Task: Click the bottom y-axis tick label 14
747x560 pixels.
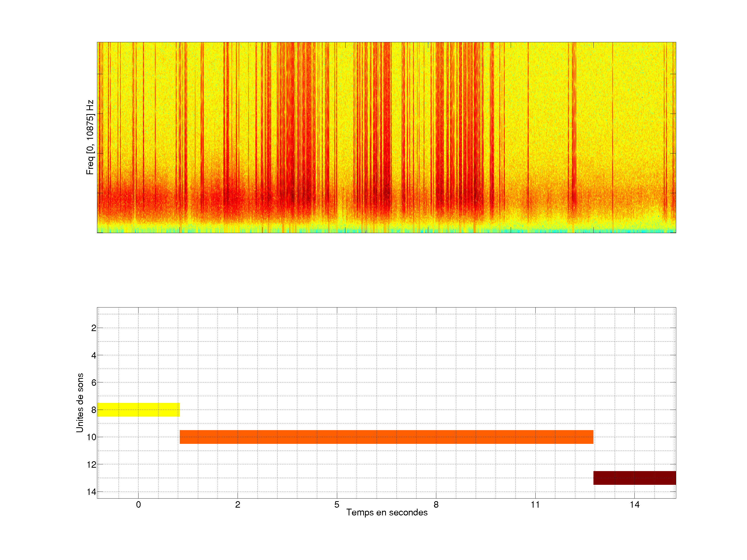Action: point(92,492)
